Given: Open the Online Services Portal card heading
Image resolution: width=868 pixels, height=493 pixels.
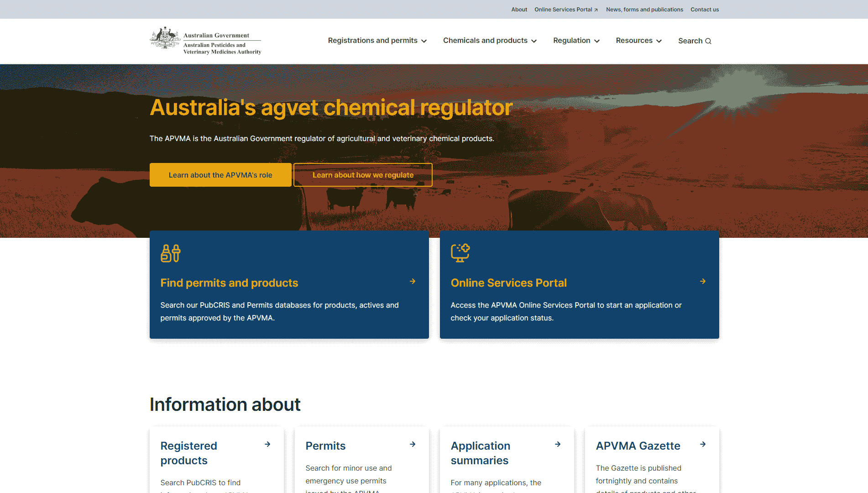Looking at the screenshot, I should point(508,283).
